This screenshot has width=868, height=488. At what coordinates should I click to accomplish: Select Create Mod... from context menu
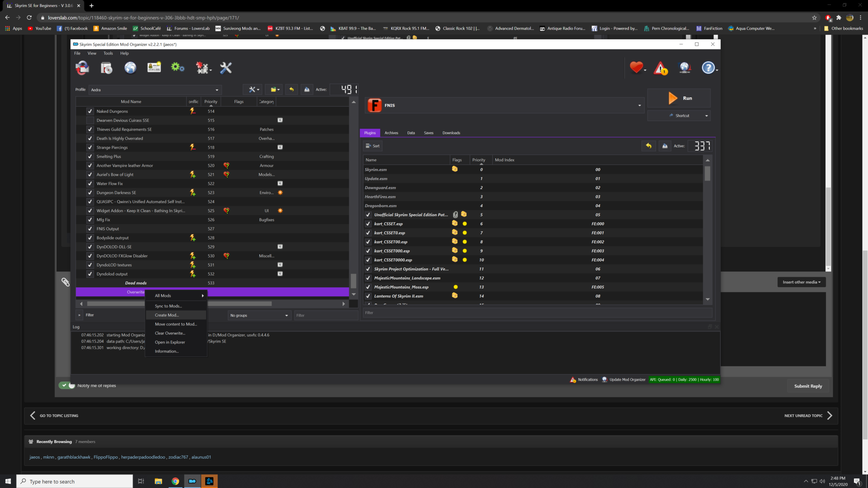coord(176,315)
